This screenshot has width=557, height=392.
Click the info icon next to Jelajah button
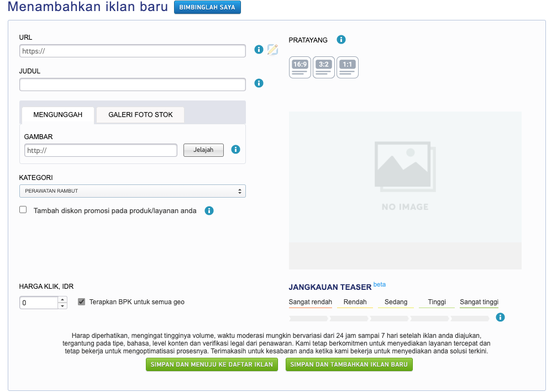click(x=235, y=150)
